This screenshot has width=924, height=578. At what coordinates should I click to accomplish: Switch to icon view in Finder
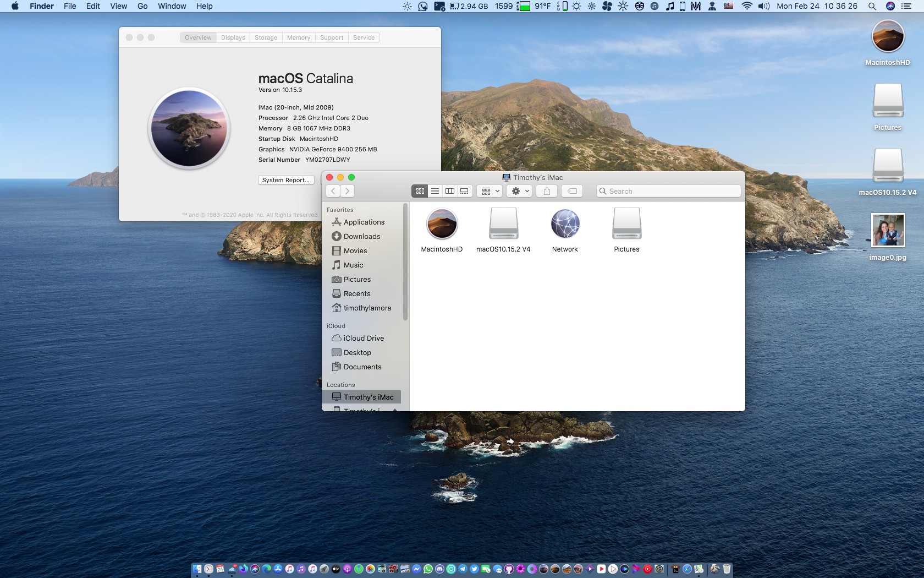click(420, 191)
